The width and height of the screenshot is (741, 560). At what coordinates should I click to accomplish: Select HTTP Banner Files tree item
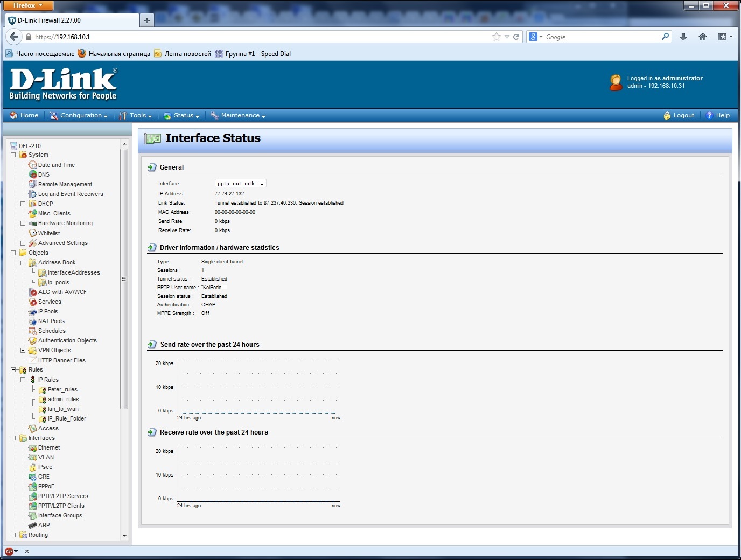[x=62, y=360]
